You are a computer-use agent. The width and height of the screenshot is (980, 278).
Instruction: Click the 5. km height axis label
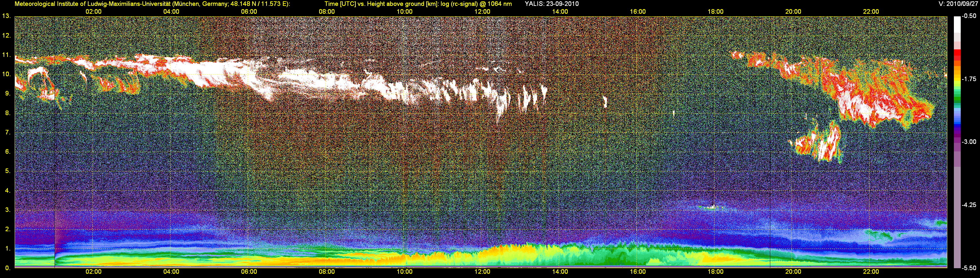pyautogui.click(x=8, y=171)
